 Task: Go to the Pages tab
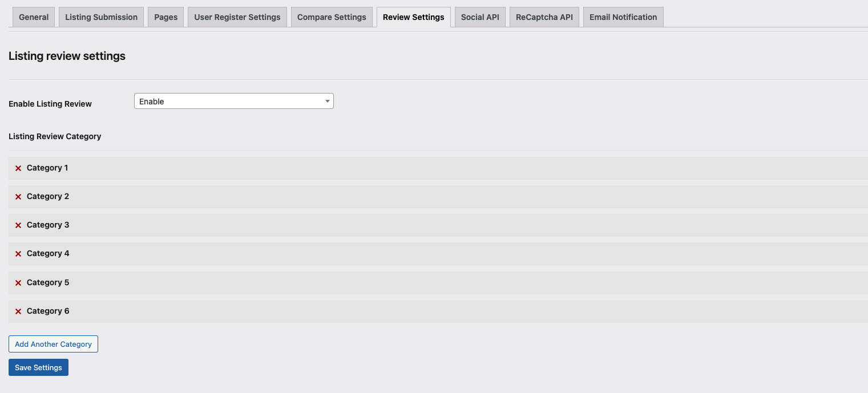tap(165, 17)
